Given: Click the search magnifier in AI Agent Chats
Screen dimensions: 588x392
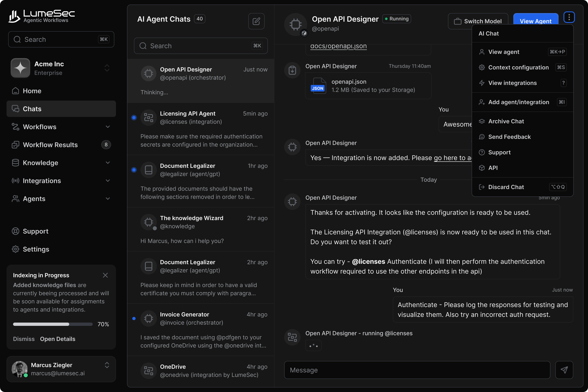Looking at the screenshot, I should [x=143, y=46].
